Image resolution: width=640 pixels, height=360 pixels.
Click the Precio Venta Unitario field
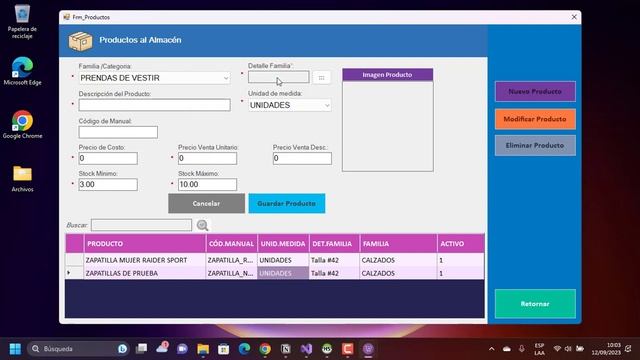tap(207, 158)
